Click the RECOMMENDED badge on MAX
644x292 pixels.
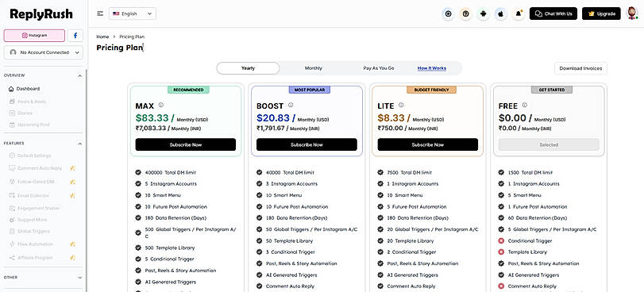coord(188,90)
